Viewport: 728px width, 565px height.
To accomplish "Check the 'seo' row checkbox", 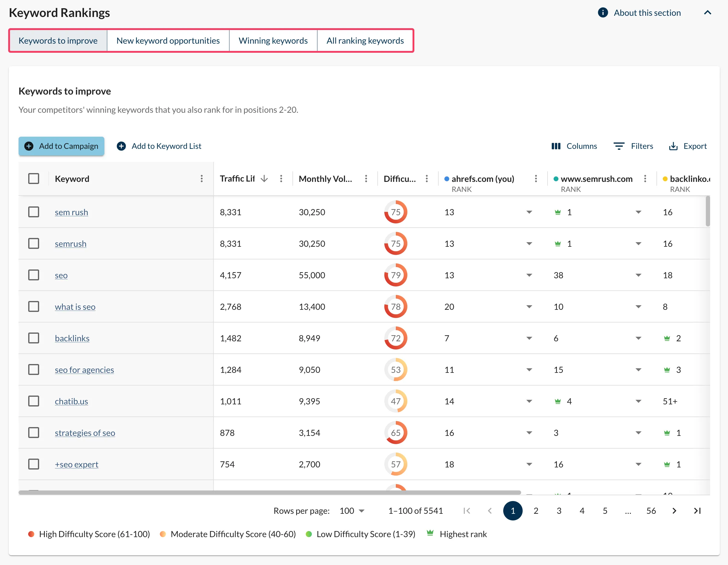I will pyautogui.click(x=34, y=275).
